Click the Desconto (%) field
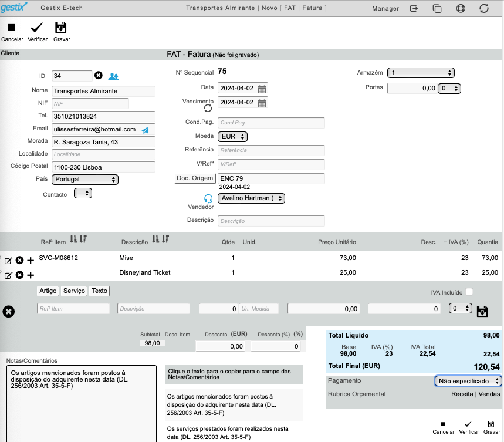Image resolution: width=504 pixels, height=442 pixels. point(276,346)
